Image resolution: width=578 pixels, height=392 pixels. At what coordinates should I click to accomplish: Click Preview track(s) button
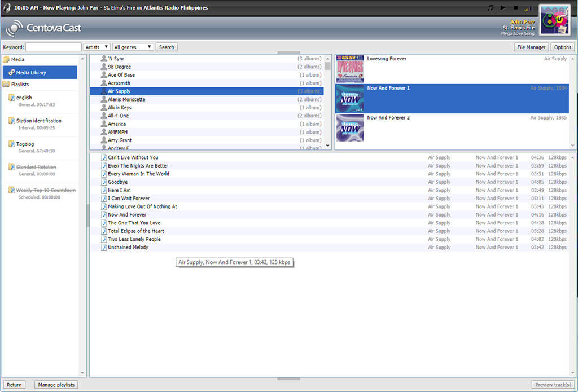[553, 385]
